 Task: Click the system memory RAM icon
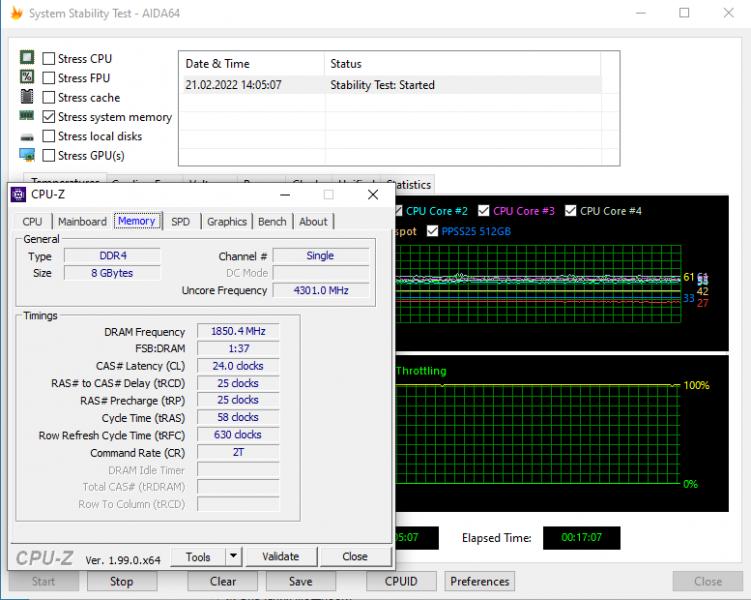(27, 115)
